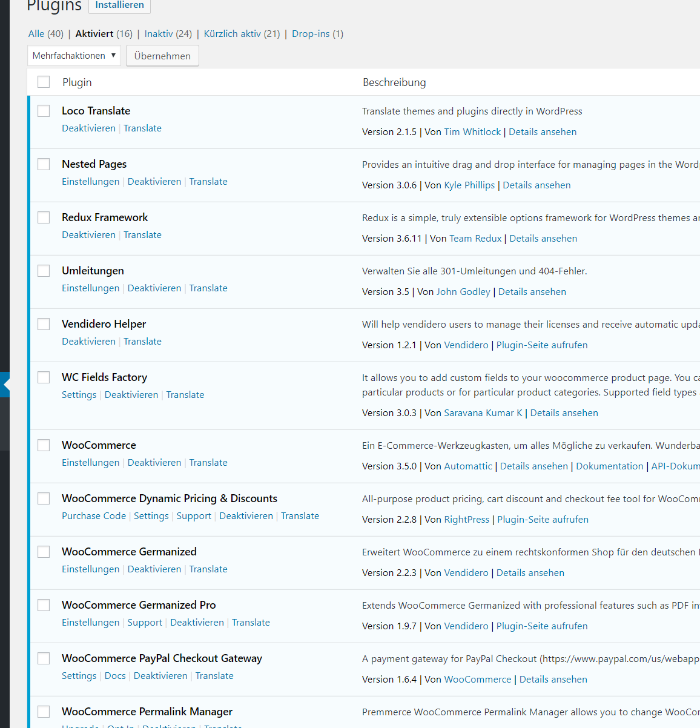Deactivate the Redux Framework plugin
This screenshot has width=700, height=728.
click(88, 235)
